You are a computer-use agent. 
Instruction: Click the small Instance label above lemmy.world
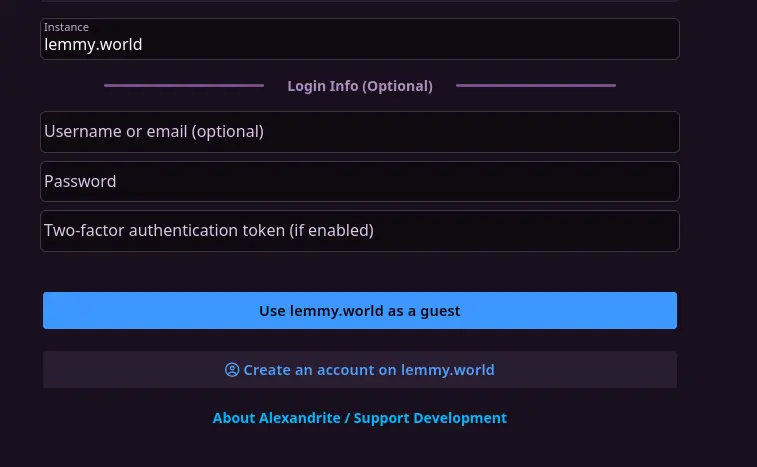pyautogui.click(x=66, y=27)
